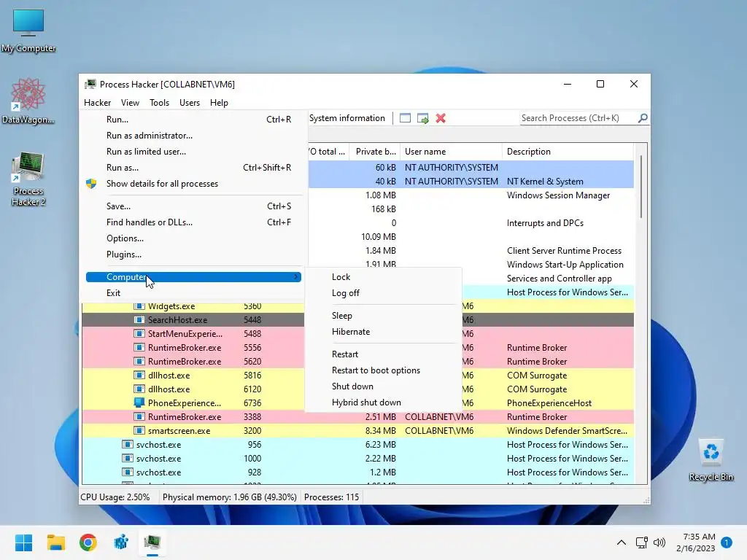The image size is (747, 560).
Task: Sort by the Private bytes column header
Action: click(x=375, y=152)
